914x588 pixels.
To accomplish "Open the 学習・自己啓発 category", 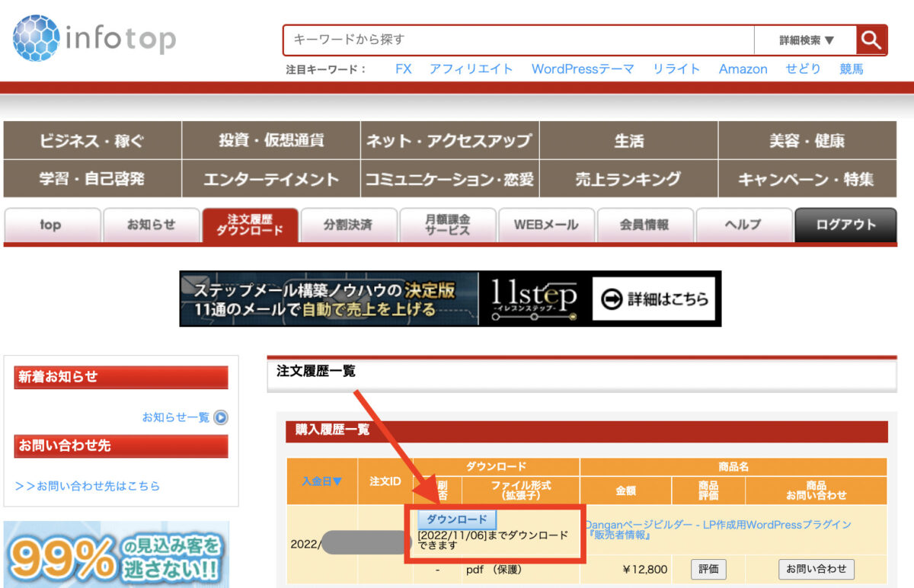I will point(92,179).
